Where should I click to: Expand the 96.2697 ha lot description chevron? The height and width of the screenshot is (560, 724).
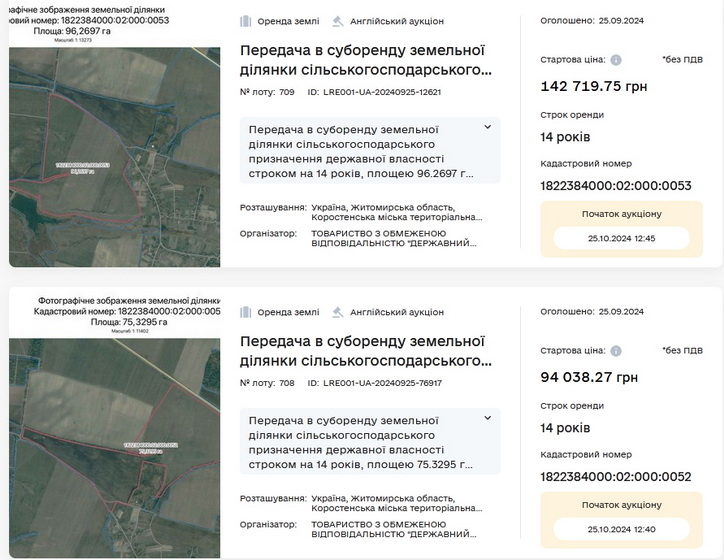click(487, 128)
